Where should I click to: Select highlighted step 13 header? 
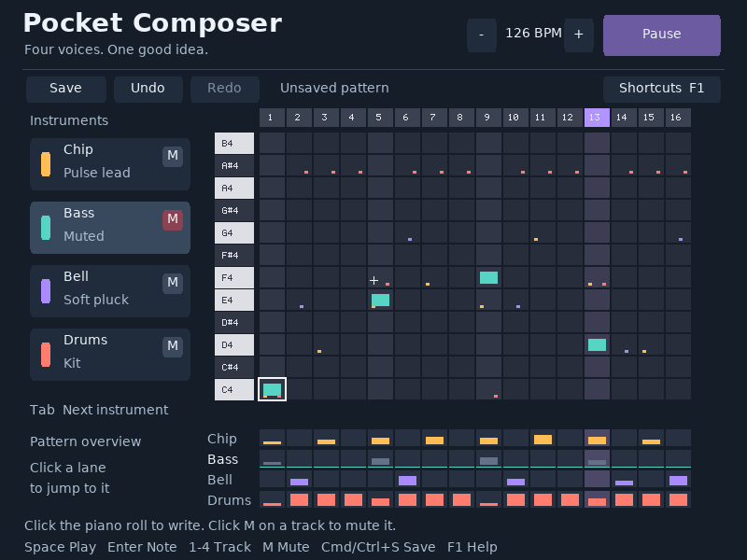tap(597, 118)
